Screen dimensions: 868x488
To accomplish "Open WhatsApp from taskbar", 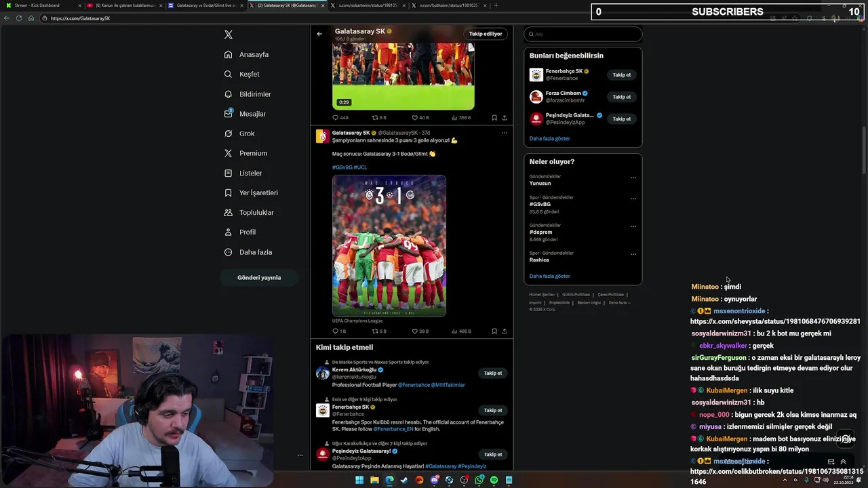I will coord(479,481).
